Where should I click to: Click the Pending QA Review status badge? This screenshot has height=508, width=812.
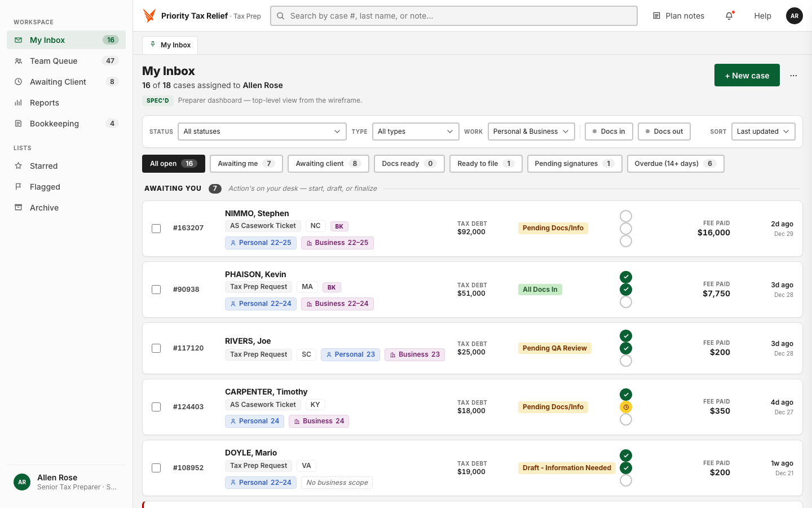point(554,348)
